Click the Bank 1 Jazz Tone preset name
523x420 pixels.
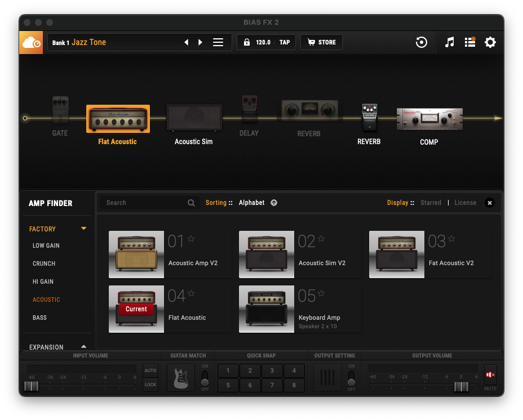click(79, 42)
